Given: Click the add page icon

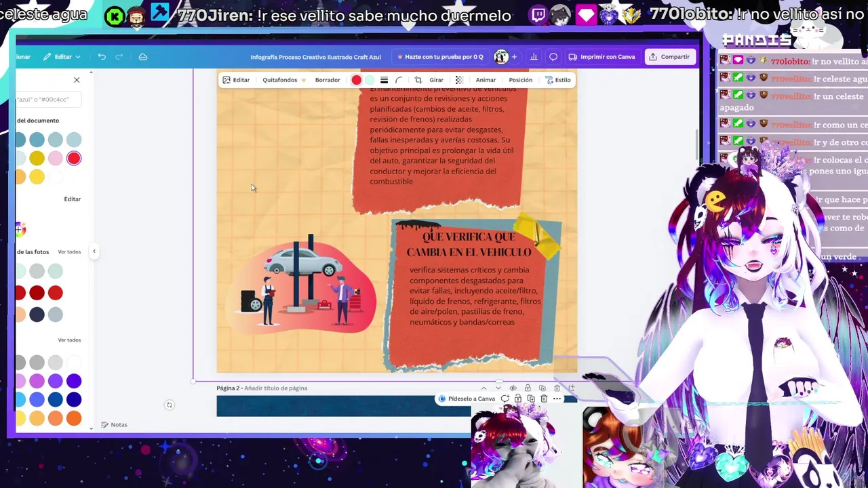Looking at the screenshot, I should pyautogui.click(x=572, y=388).
